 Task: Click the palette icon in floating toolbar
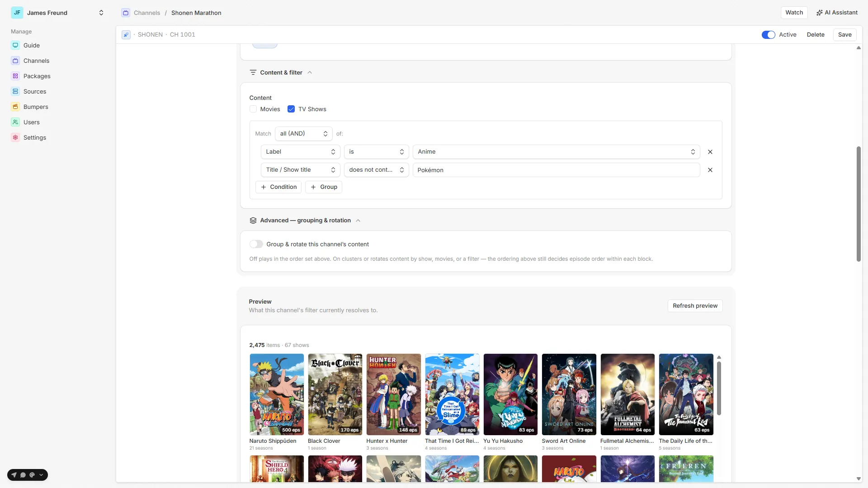(32, 475)
